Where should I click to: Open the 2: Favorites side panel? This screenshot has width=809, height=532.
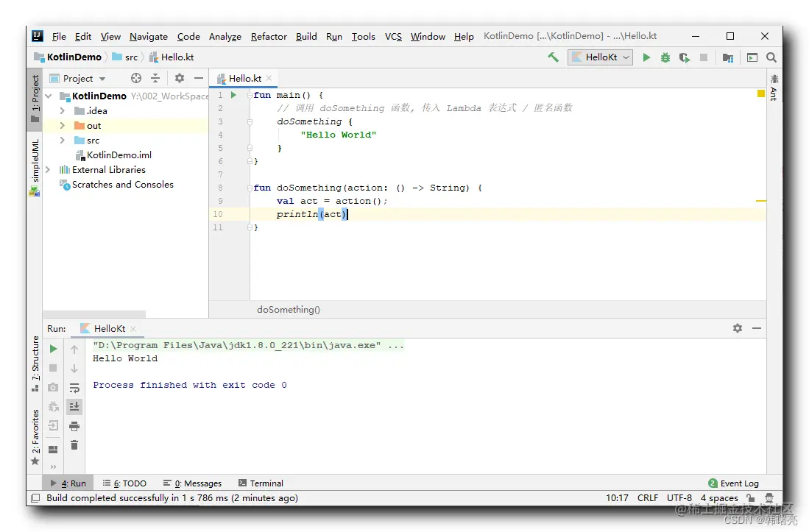pyautogui.click(x=35, y=437)
